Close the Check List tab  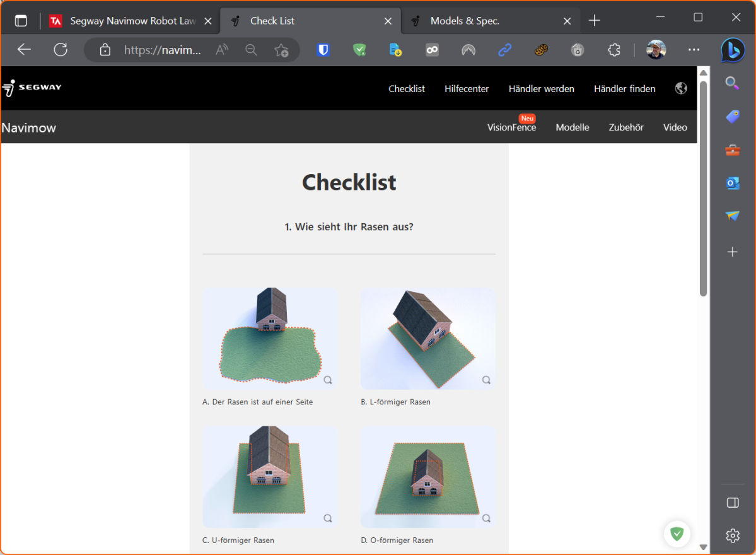click(388, 21)
